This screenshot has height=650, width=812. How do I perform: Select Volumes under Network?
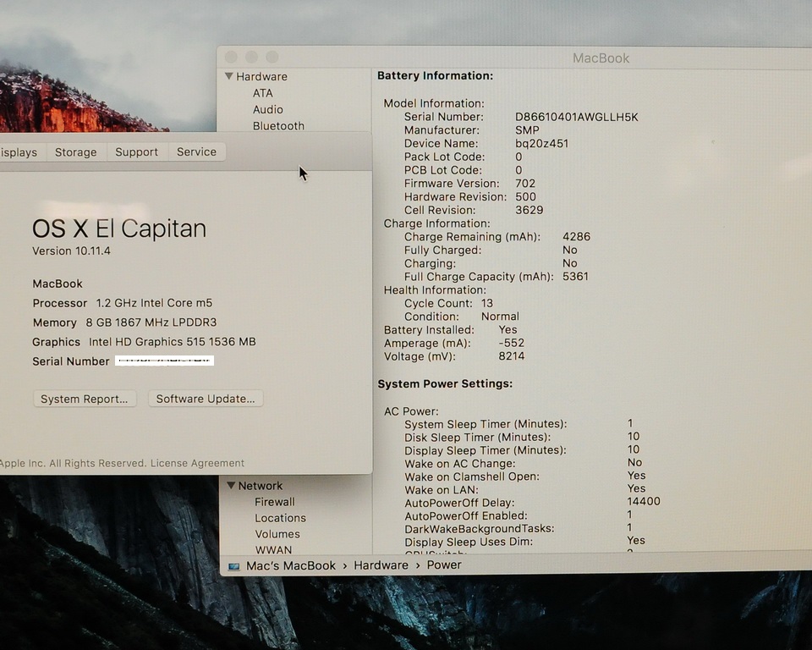pos(277,534)
